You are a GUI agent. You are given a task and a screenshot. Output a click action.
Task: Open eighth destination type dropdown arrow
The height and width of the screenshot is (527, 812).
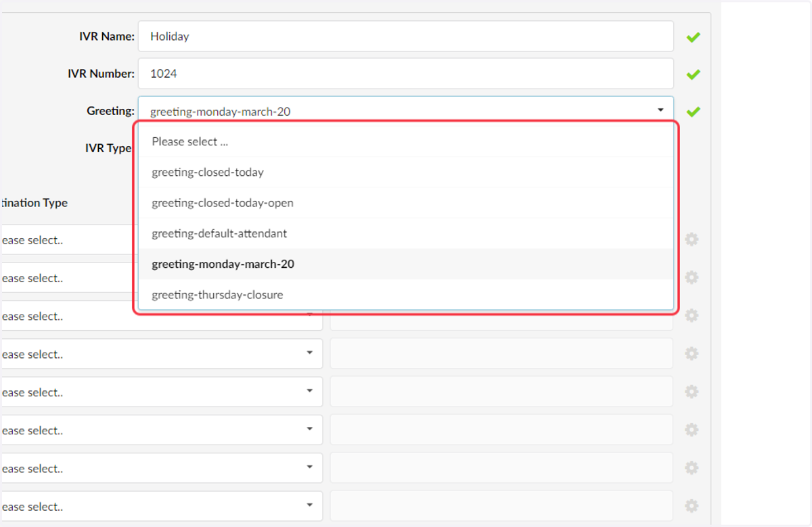click(310, 504)
